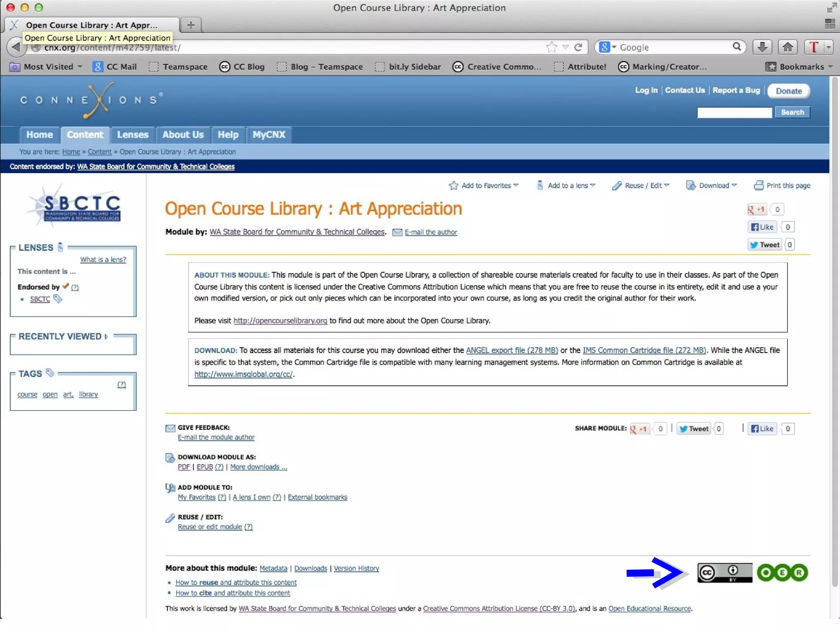Click the browser home icon
The image size is (840, 630).
coord(787,47)
